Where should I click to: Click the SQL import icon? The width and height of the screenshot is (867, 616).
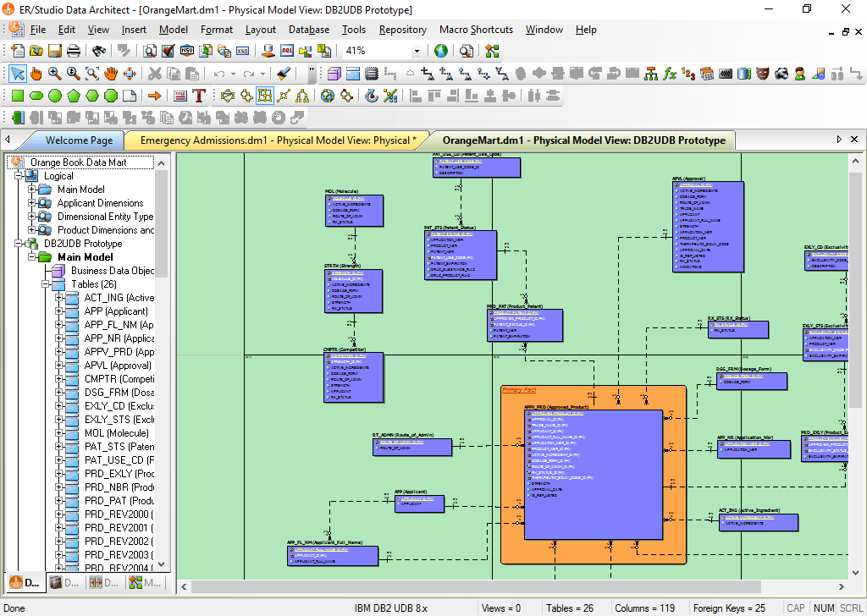pos(287,51)
